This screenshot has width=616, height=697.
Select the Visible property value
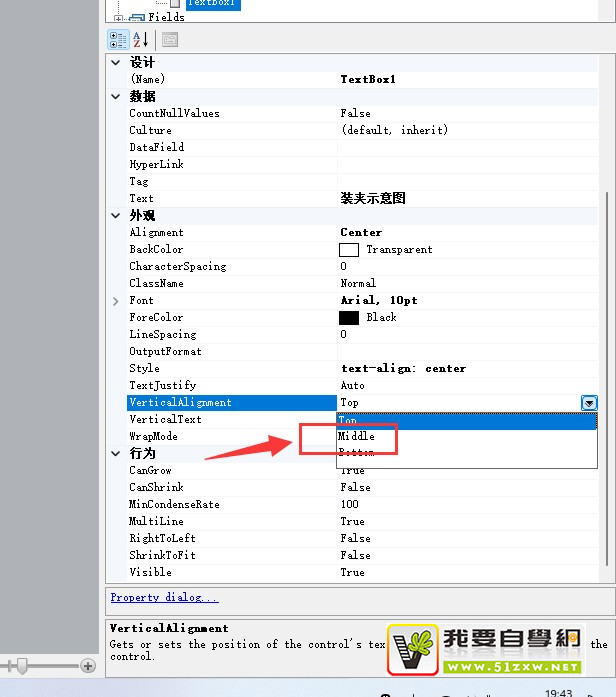[x=460, y=573]
